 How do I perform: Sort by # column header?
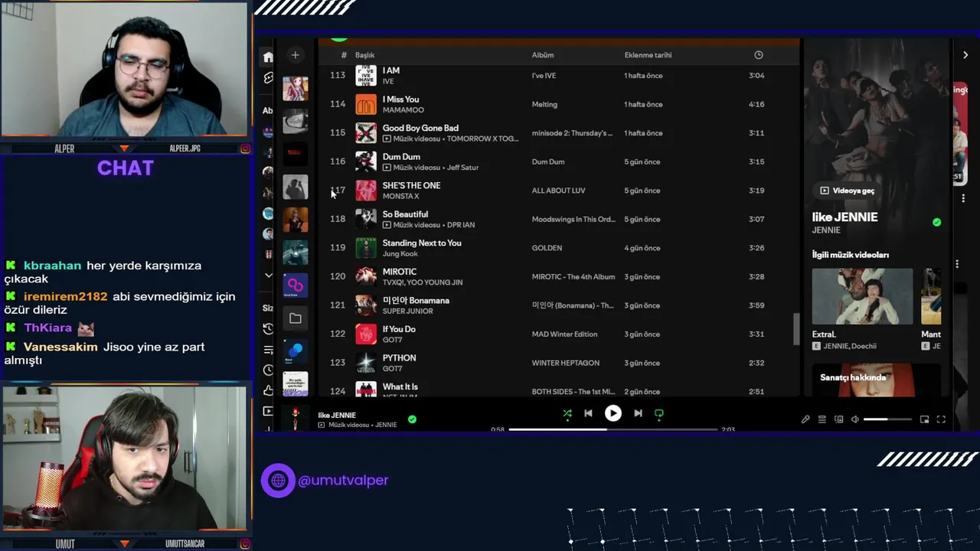point(344,55)
